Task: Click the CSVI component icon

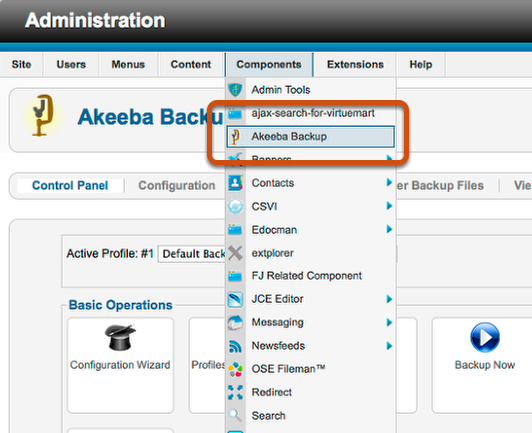Action: coord(235,206)
